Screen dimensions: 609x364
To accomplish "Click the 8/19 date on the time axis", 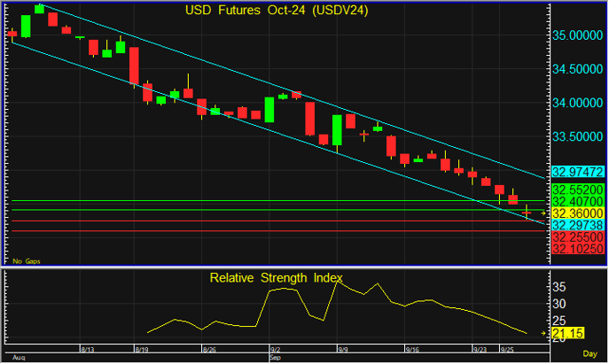I will point(142,350).
